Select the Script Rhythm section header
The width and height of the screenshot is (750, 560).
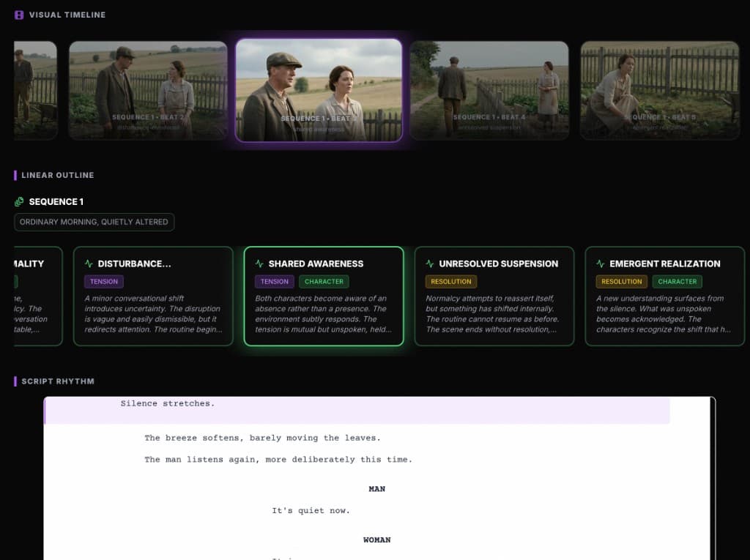tap(58, 381)
